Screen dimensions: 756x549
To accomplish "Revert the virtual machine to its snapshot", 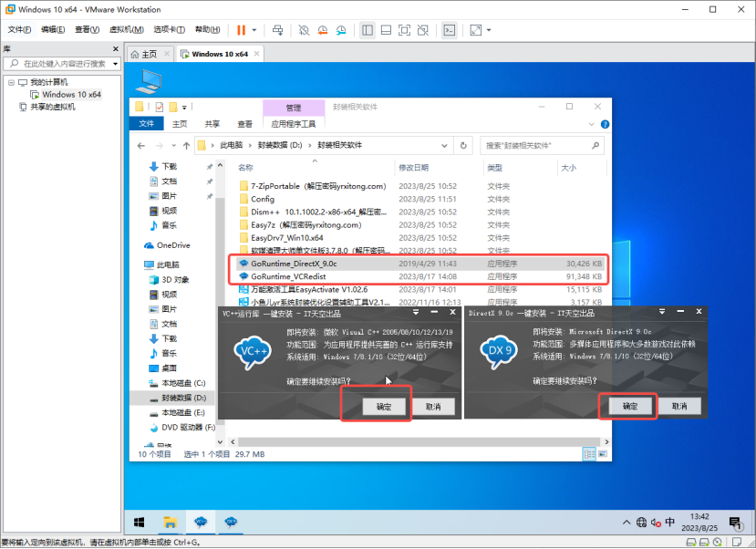I will click(x=323, y=30).
